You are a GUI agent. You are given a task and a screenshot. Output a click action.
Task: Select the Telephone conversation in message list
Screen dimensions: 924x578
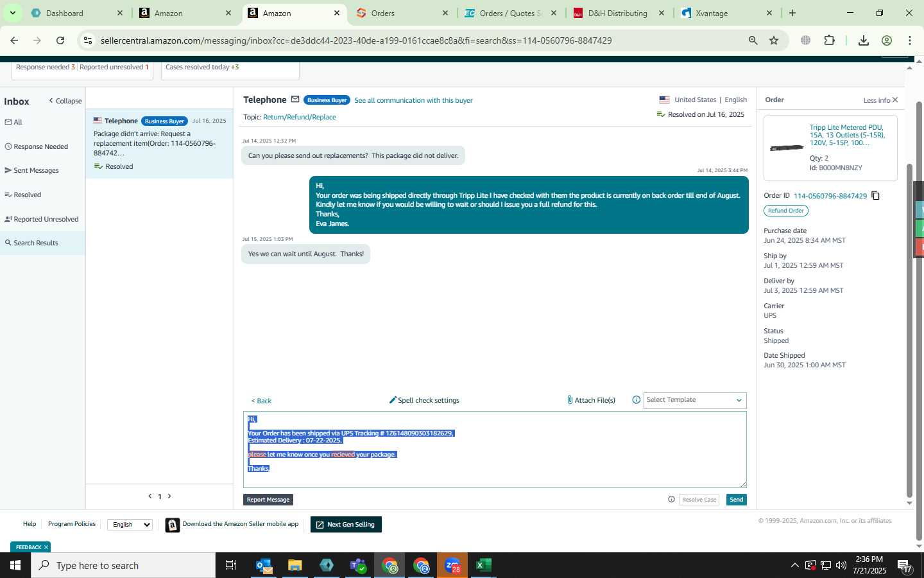click(160, 143)
